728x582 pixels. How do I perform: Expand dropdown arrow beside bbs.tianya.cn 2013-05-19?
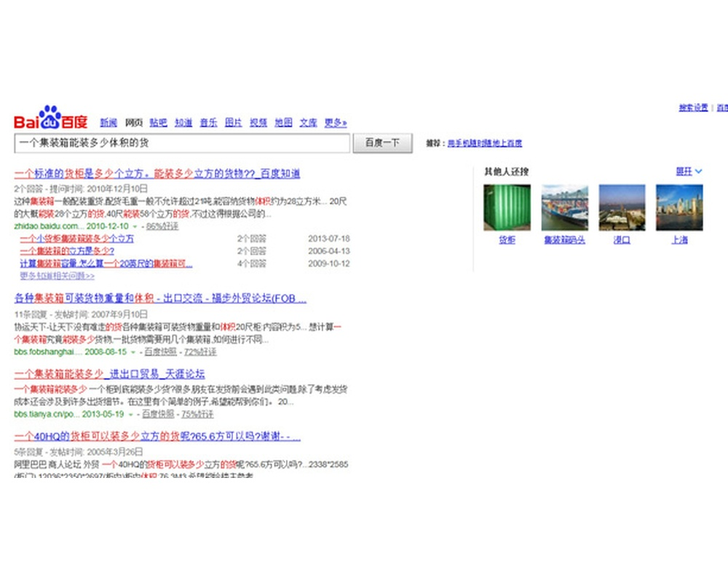(x=130, y=415)
